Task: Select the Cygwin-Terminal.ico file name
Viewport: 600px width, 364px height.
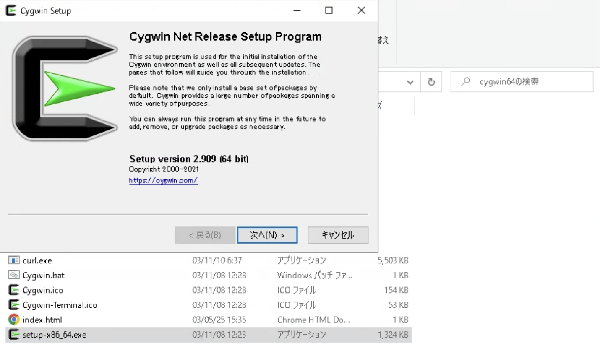Action: tap(60, 305)
